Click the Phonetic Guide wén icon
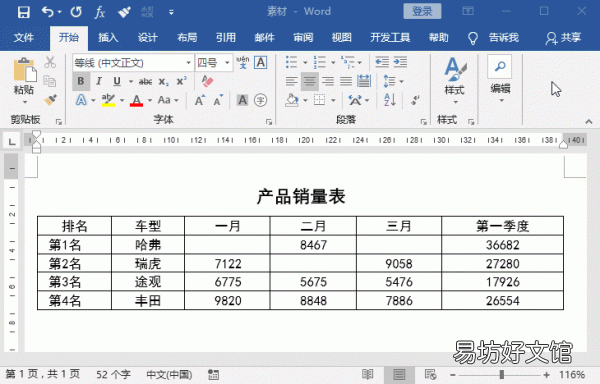The height and width of the screenshot is (384, 600). [242, 62]
